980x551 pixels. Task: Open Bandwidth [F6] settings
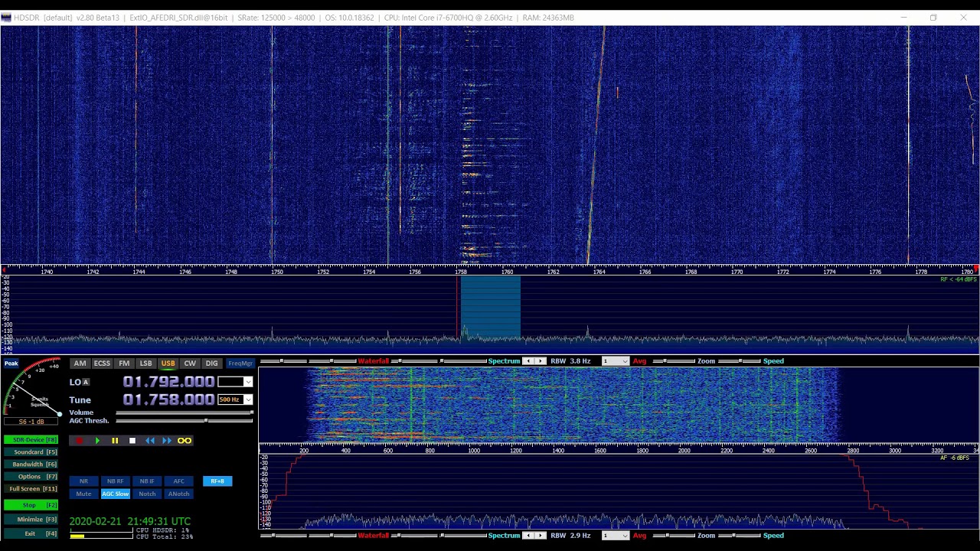(x=31, y=465)
